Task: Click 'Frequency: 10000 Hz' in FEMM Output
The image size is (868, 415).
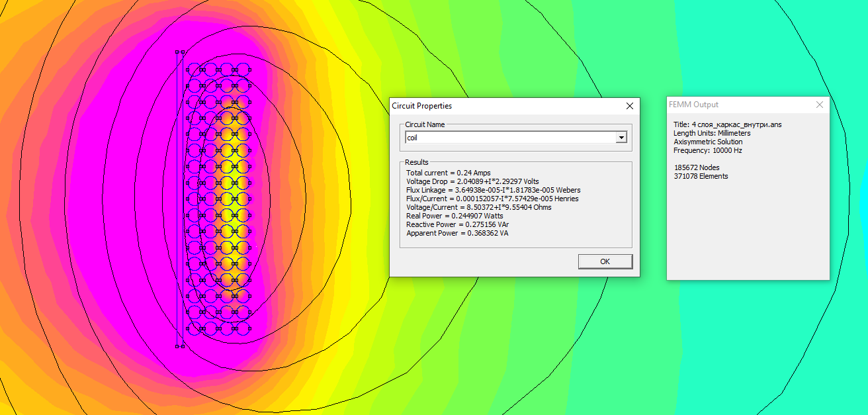Action: click(708, 150)
